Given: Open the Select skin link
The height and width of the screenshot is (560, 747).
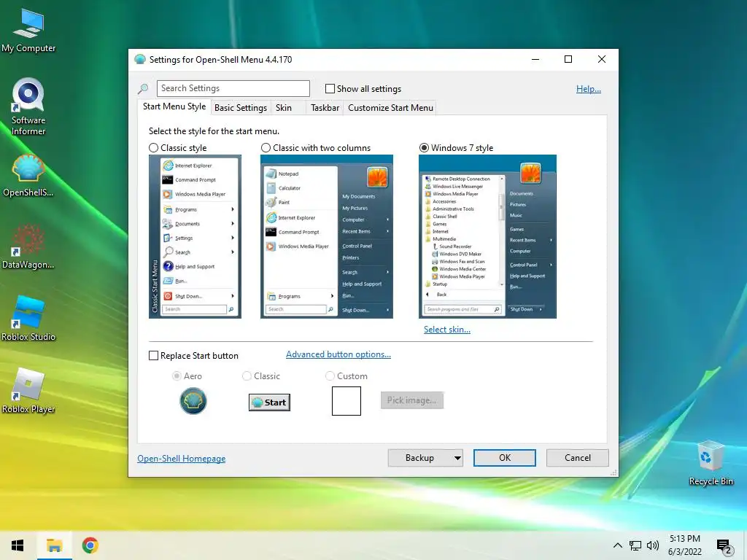Looking at the screenshot, I should point(447,330).
